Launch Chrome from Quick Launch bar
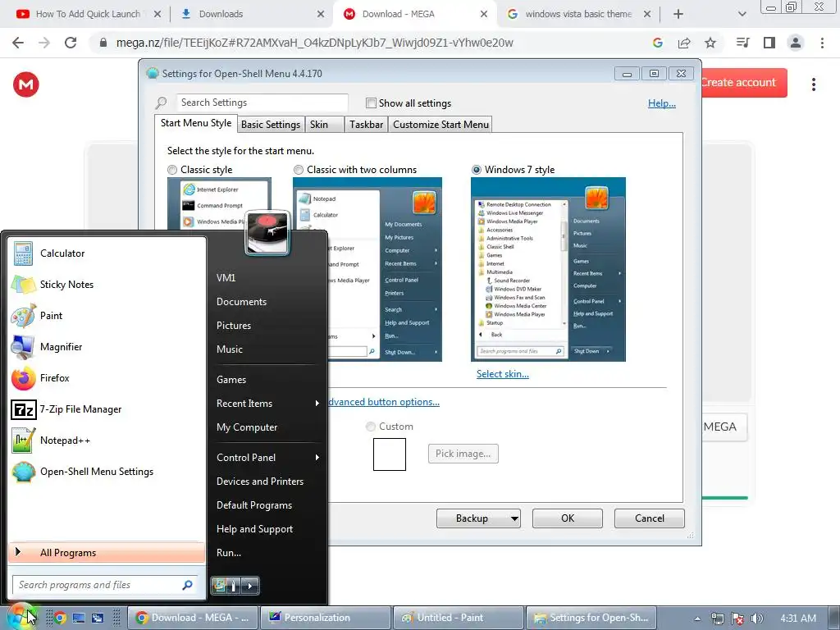840x630 pixels. 60,618
